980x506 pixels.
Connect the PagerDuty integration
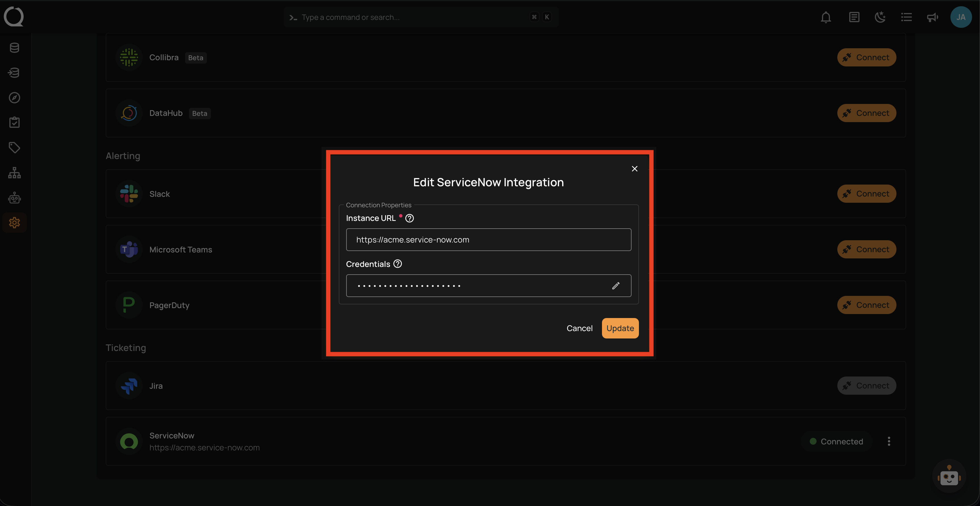click(x=866, y=305)
